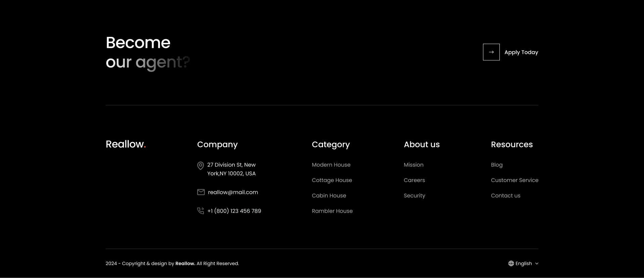This screenshot has width=644, height=278.
Task: Click the Contact us link
Action: click(505, 196)
